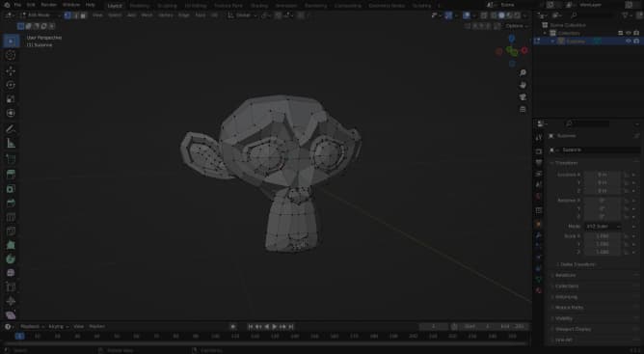Jump to the timeline start frame
The image size is (644, 354).
250,326
